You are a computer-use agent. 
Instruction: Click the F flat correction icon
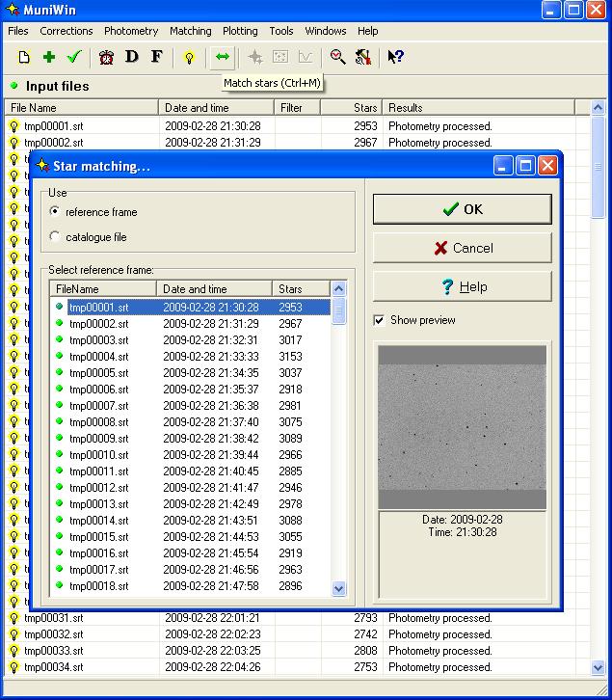[x=156, y=58]
